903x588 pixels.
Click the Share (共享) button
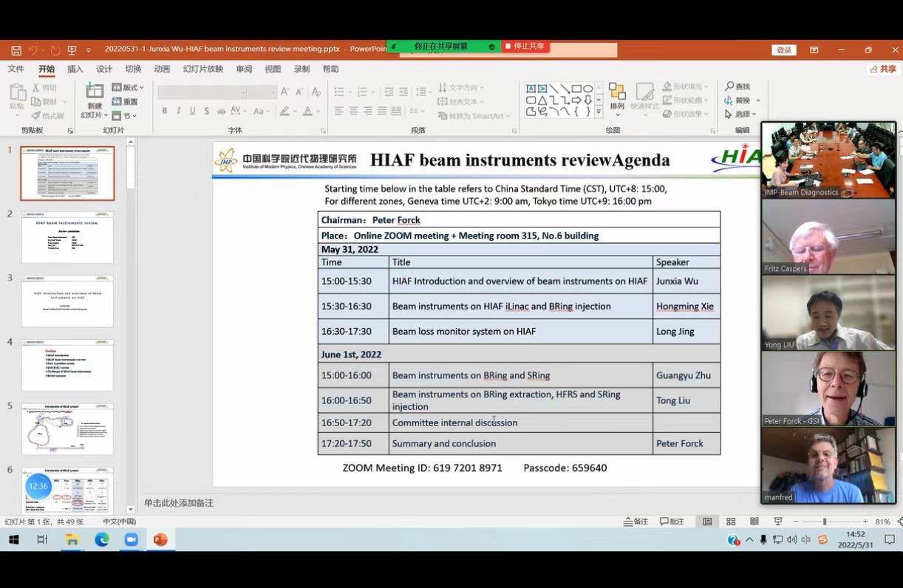883,69
